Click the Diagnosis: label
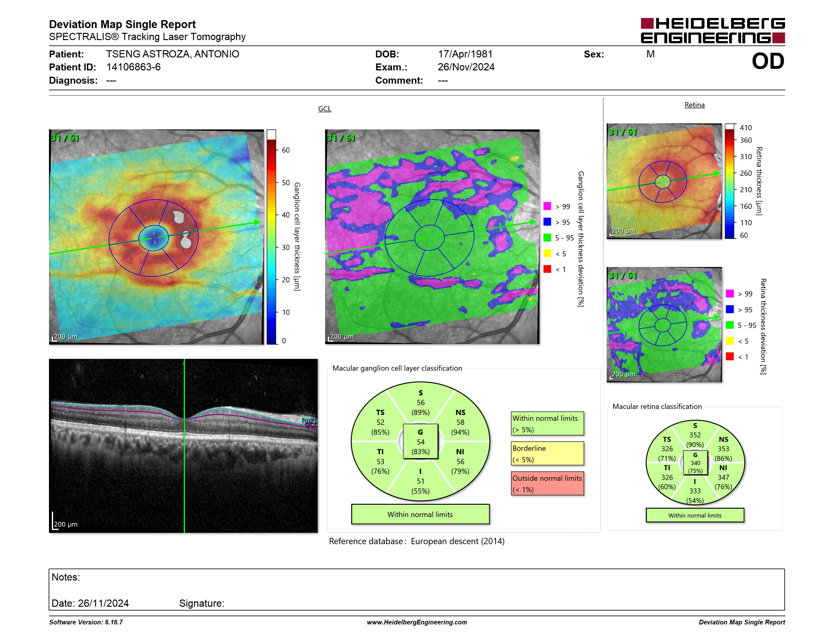The image size is (834, 644). (73, 80)
